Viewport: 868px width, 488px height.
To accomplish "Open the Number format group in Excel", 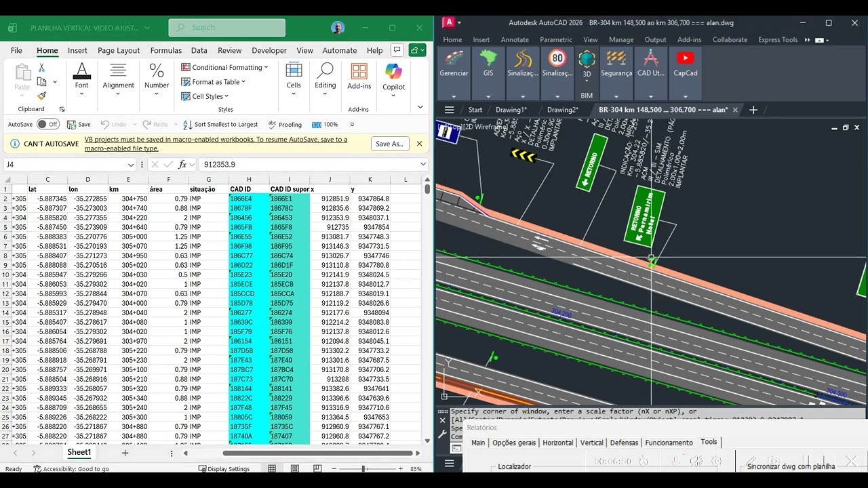I will [x=157, y=79].
